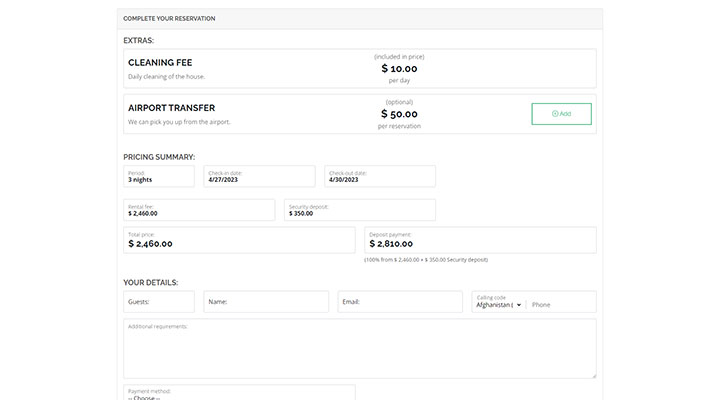Click the AIRPORT TRANSFER heading
This screenshot has width=720, height=400.
coord(171,108)
